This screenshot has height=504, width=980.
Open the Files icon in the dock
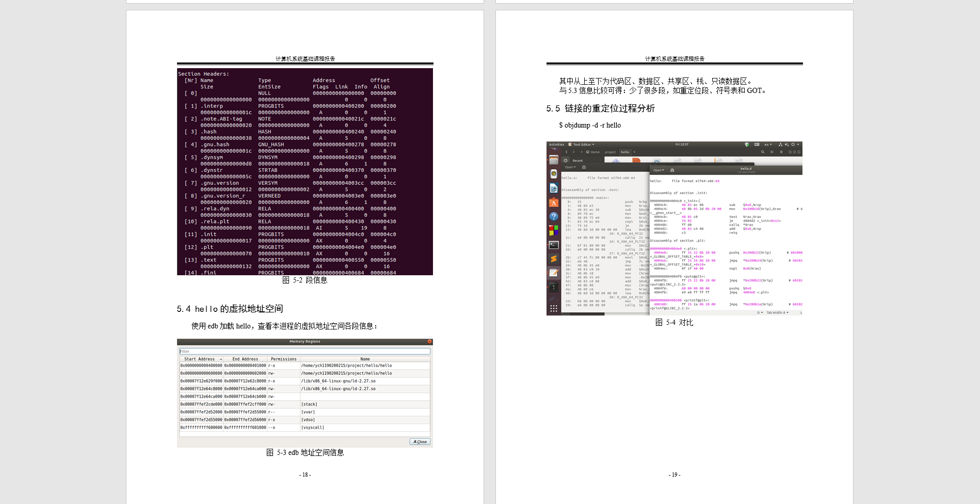pos(554,160)
